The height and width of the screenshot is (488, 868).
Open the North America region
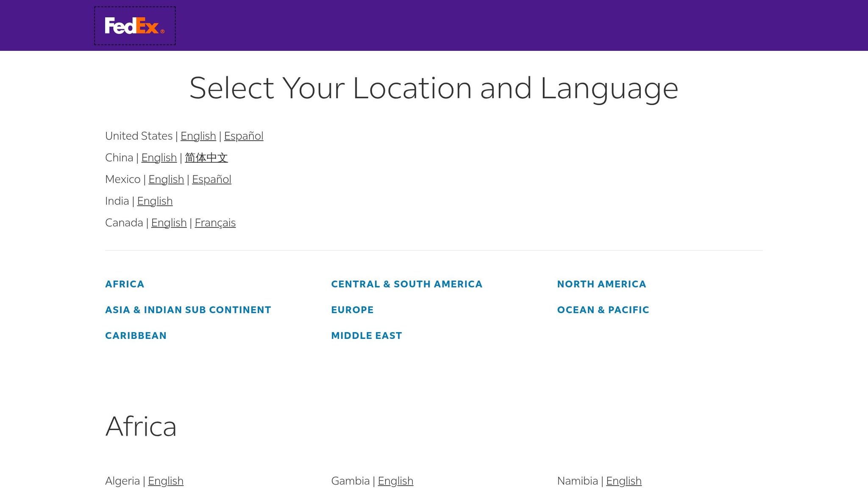[601, 284]
